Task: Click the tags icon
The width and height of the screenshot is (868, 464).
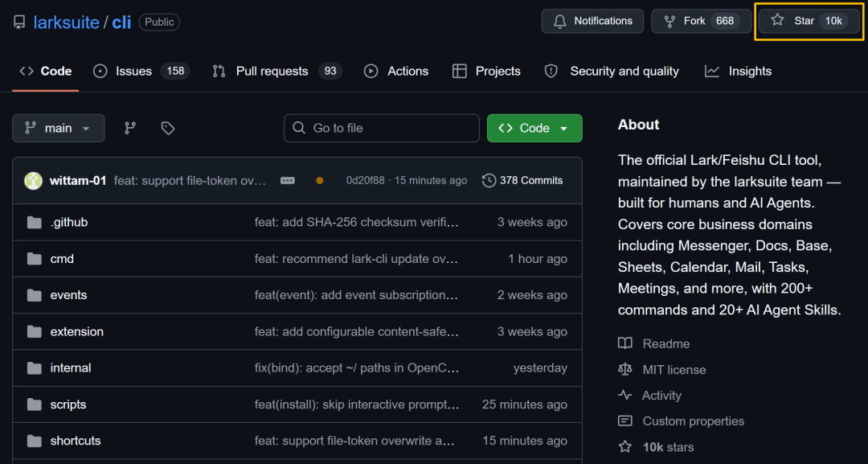Action: [168, 128]
